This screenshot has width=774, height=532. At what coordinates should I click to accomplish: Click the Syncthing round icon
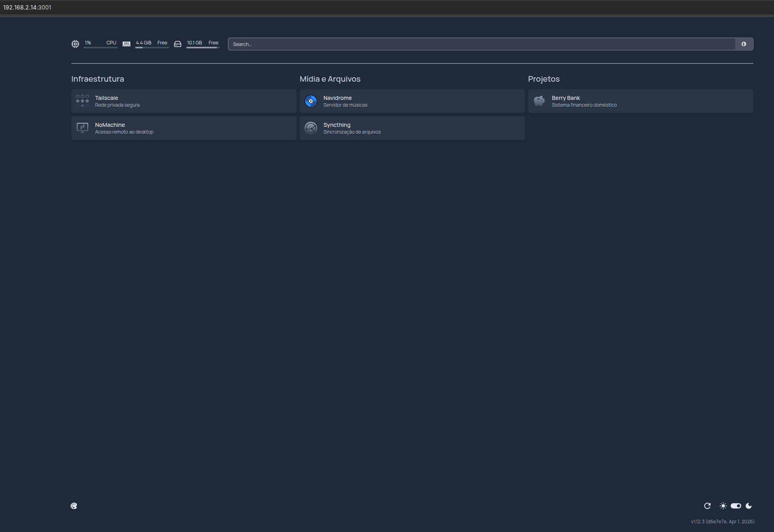coord(311,128)
